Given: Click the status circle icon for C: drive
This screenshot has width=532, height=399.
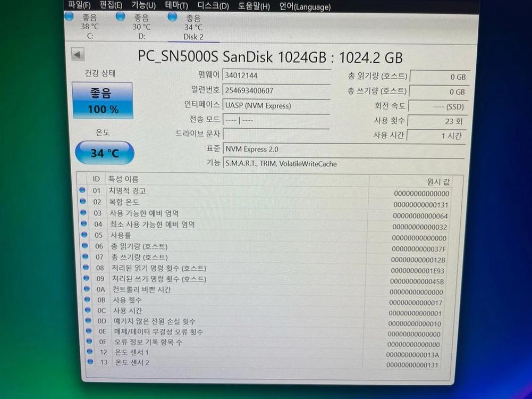Looking at the screenshot, I should pos(69,16).
